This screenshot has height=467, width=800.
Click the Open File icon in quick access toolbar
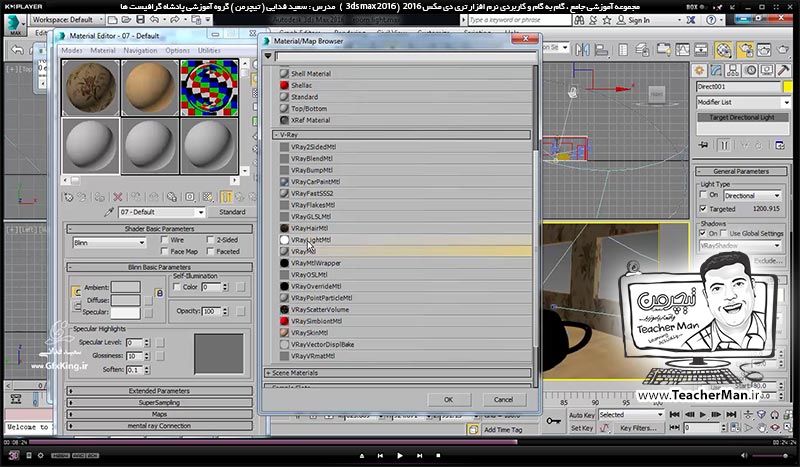(127, 19)
